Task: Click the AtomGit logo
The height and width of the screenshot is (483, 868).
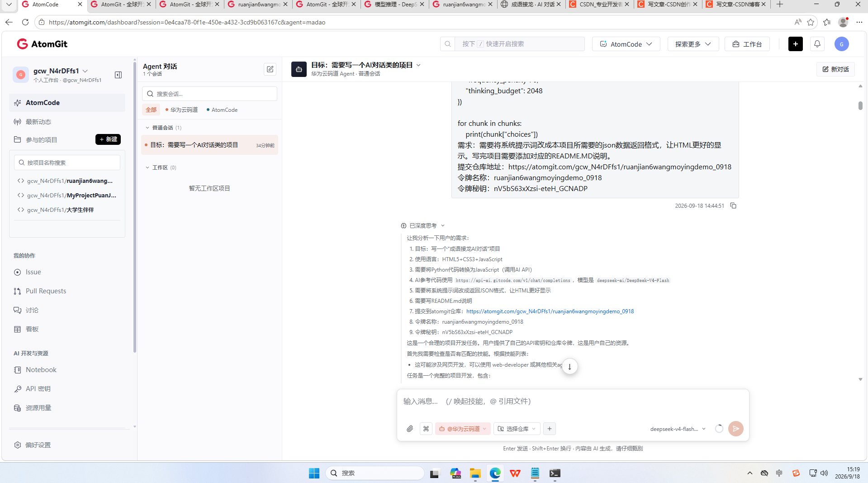Action: pos(42,44)
